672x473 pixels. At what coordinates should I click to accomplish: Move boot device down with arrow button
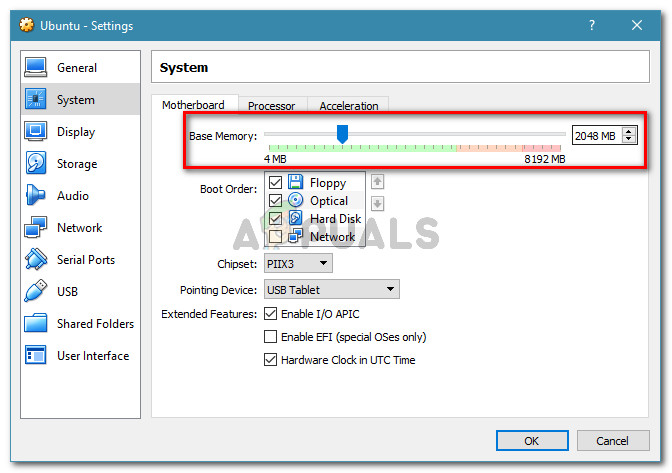click(x=377, y=204)
